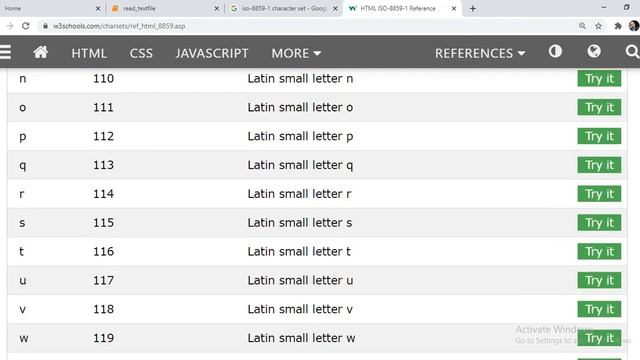Go forward in browser history
640x360 pixels.
pyautogui.click(x=9, y=26)
